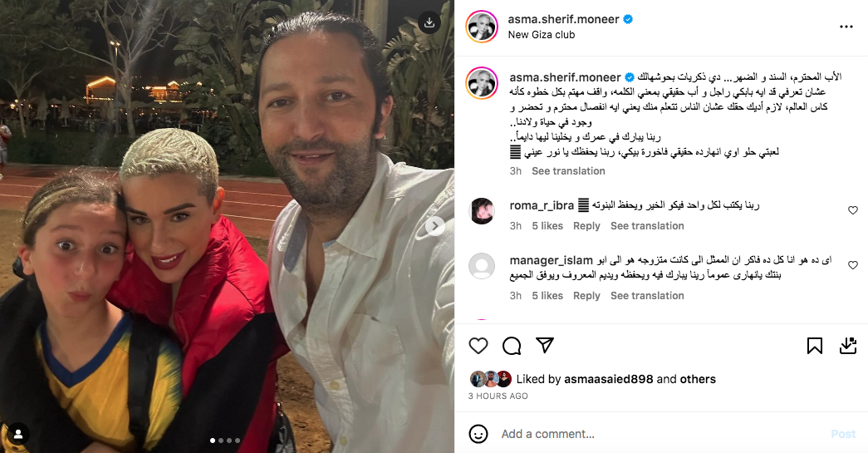Expand caption with See translation
This screenshot has height=453, width=868.
coord(568,171)
